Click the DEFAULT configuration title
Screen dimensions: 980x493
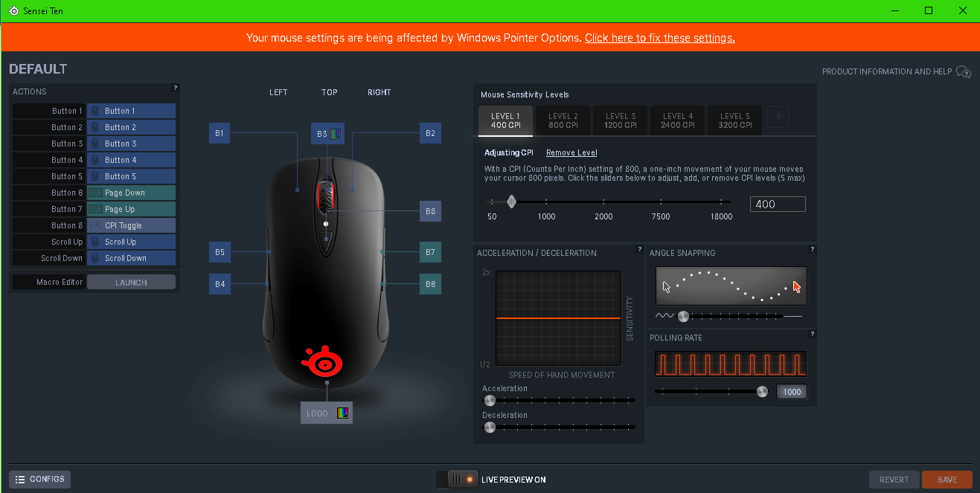coord(38,69)
